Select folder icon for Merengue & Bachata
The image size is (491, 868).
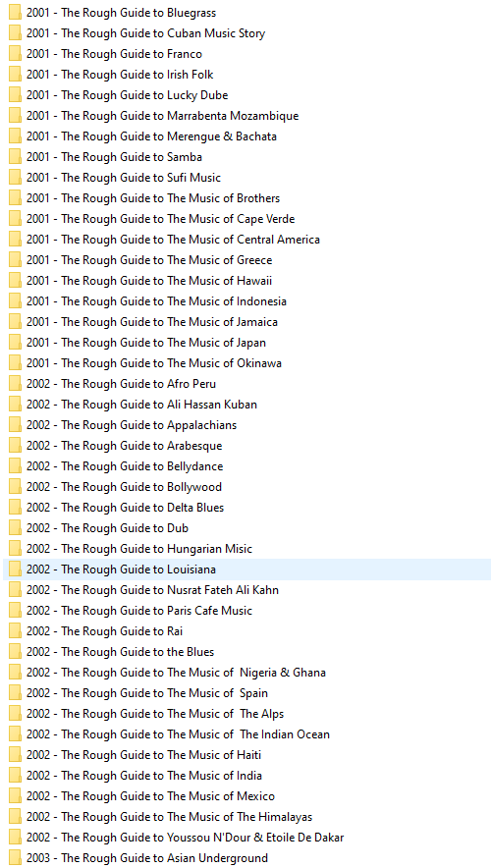(x=15, y=136)
